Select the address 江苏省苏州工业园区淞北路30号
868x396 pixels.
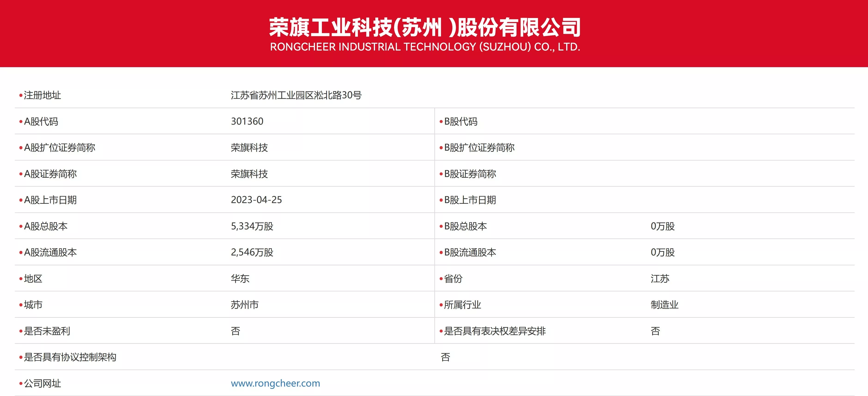tap(296, 95)
